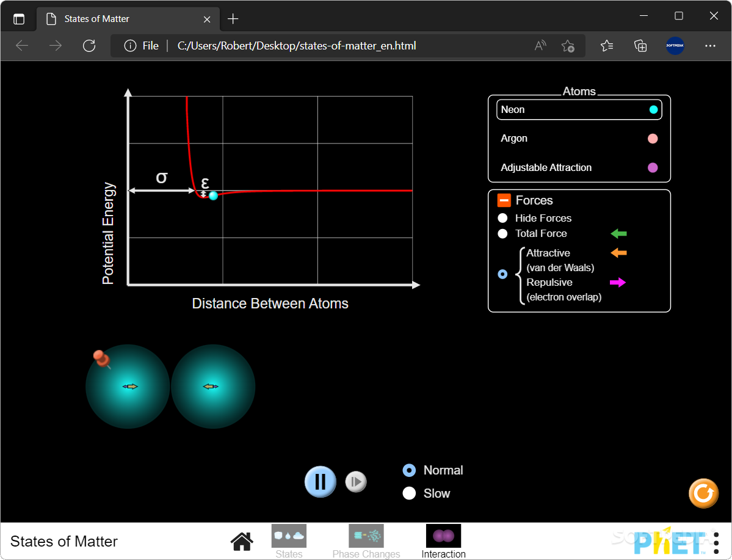Click the pink Argon color dot
732x560 pixels.
[653, 139]
